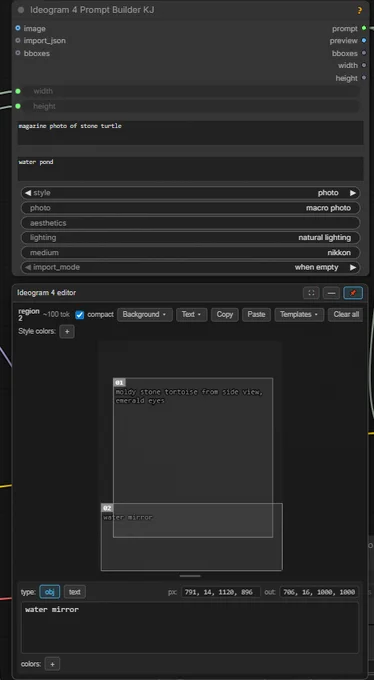Screen dimensions: 374x680
Task: Click the height output socket
Action: coord(364,78)
